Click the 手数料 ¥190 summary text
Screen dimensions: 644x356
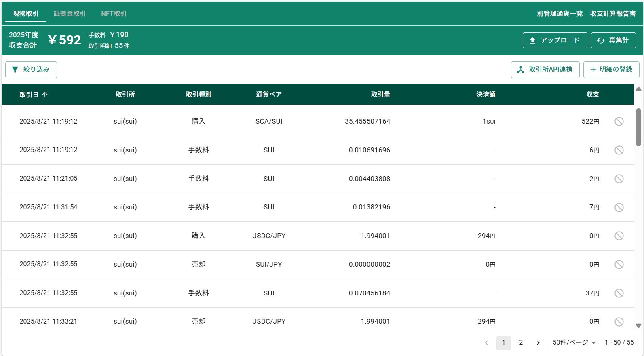tap(108, 35)
